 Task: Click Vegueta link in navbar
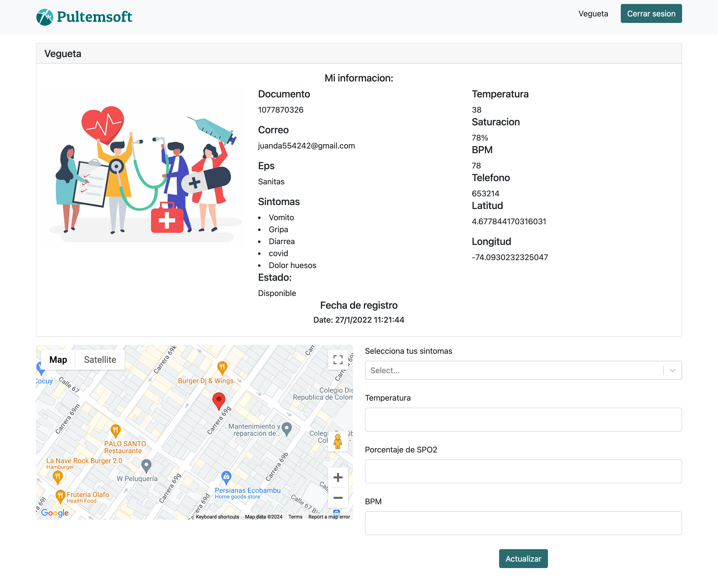click(x=593, y=13)
